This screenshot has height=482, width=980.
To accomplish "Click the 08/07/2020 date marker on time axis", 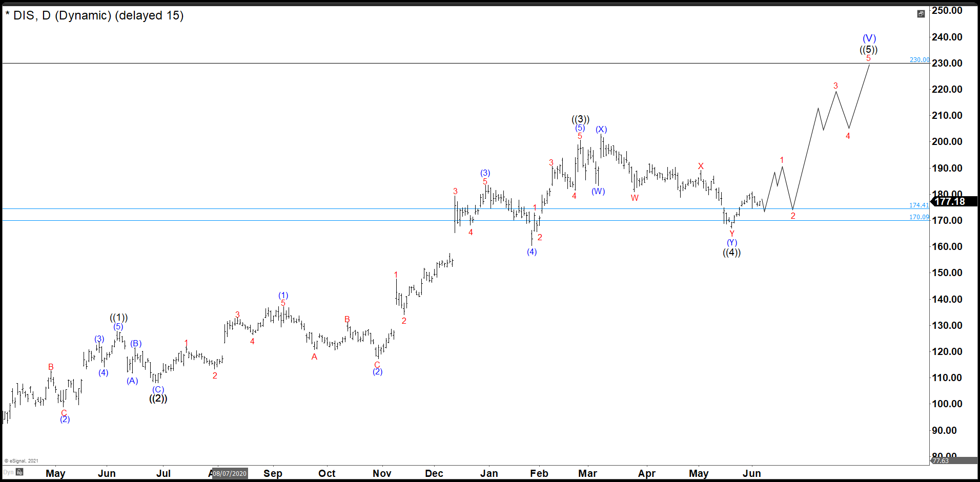I will click(x=229, y=474).
